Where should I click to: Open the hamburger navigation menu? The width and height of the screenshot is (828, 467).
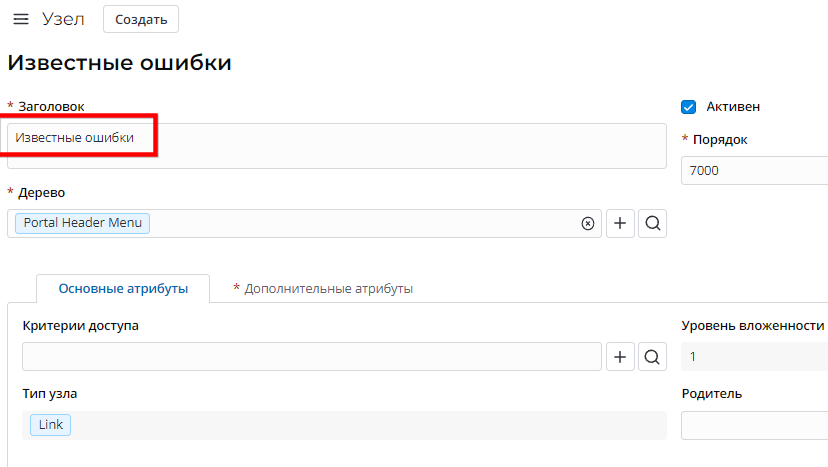[21, 19]
